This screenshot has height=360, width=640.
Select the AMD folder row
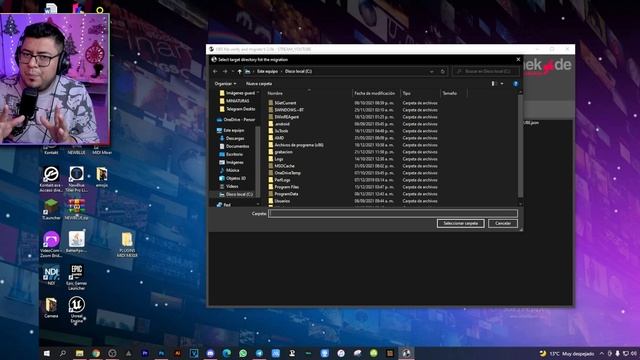coord(353,138)
